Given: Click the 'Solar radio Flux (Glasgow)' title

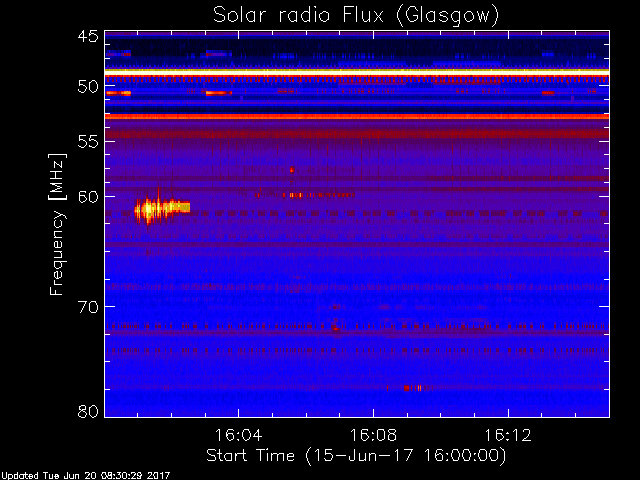Looking at the screenshot, I should 356,15.
